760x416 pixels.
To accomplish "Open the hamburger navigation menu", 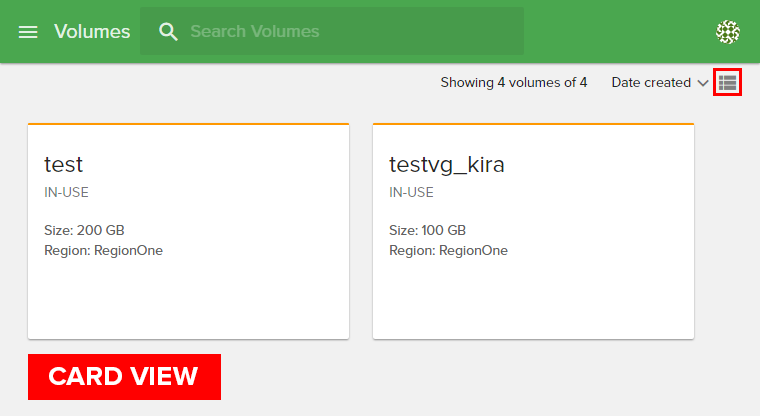I will tap(28, 32).
